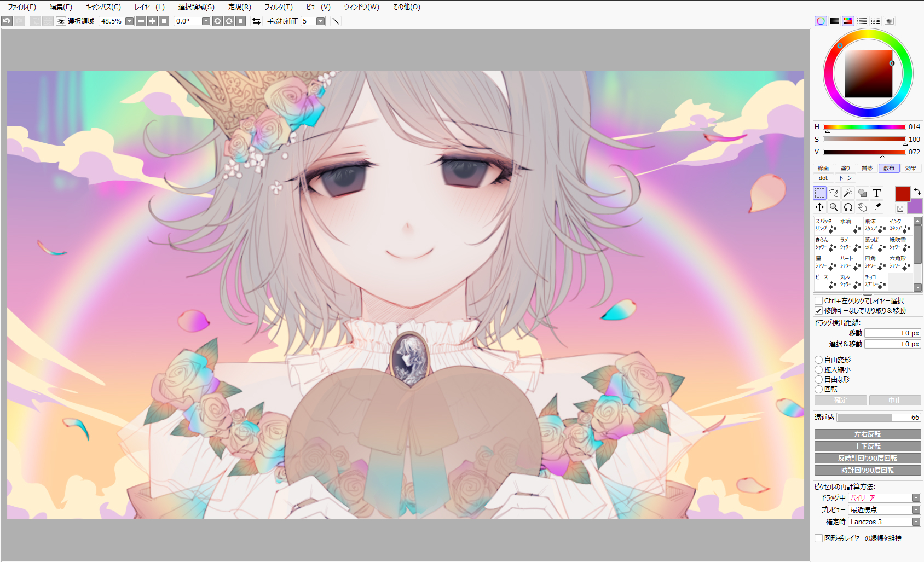Switch to the 線画 brush group tab

pos(823,169)
